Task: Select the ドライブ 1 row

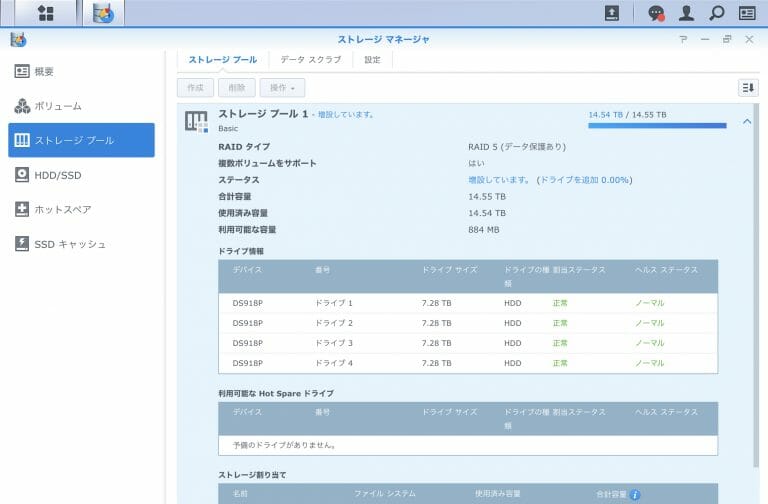Action: pos(468,303)
